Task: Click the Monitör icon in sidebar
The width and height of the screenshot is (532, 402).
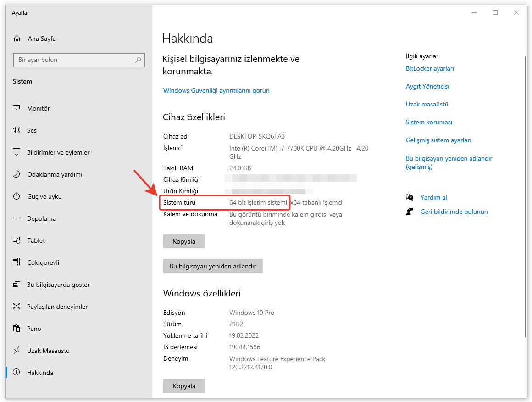Action: pyautogui.click(x=17, y=108)
